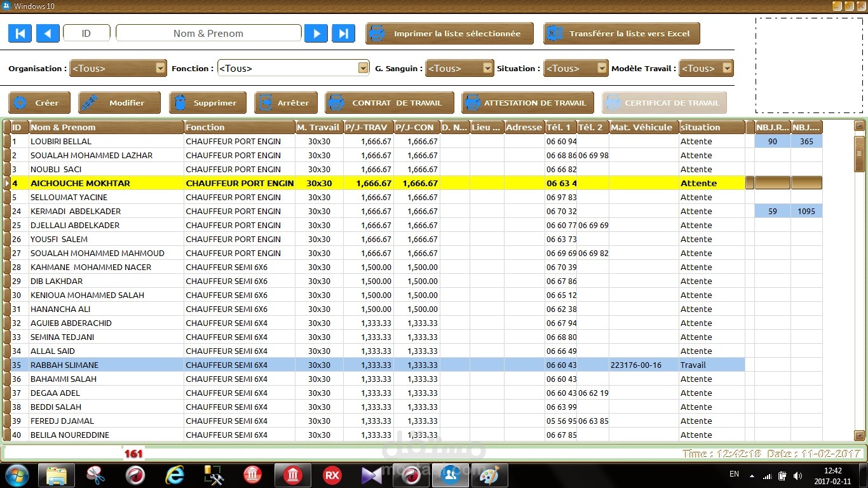Launch Internet Explorer from the taskbar
The image size is (868, 488).
tap(174, 475)
